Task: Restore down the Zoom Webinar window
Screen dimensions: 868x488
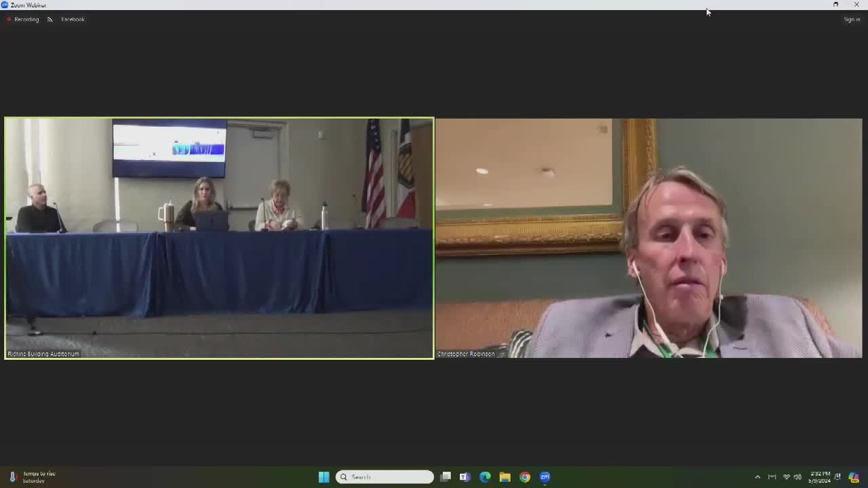Action: coord(835,5)
